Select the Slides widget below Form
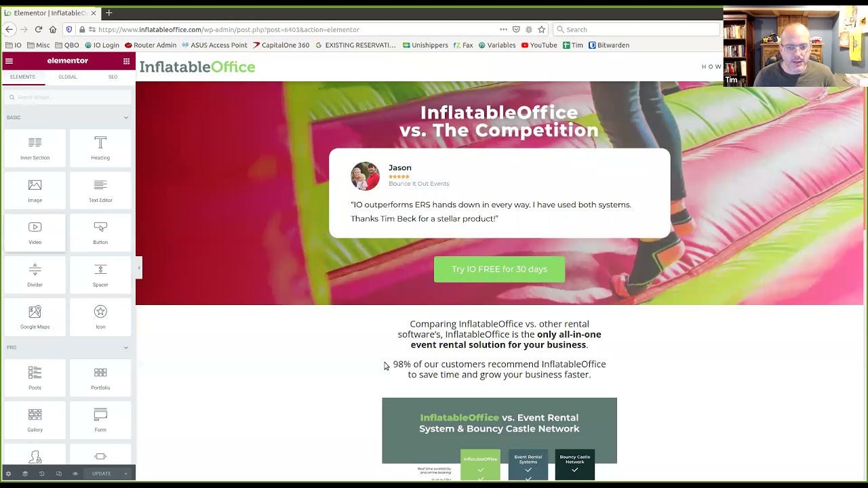Viewport: 868px width, 488px height. click(x=100, y=455)
